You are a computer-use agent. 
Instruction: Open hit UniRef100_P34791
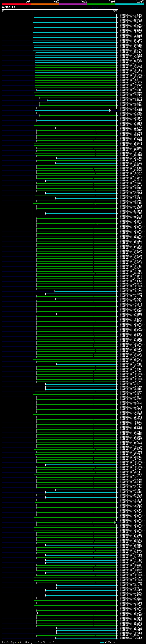(x=131, y=15)
